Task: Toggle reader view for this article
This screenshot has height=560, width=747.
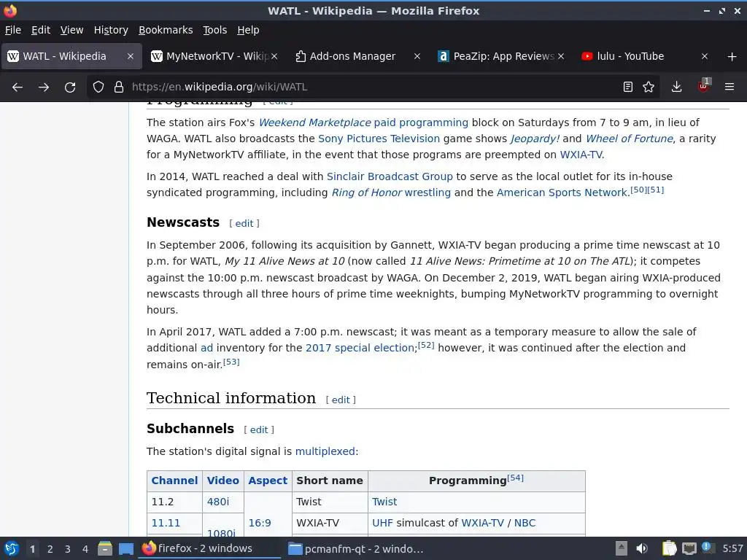Action: point(628,87)
